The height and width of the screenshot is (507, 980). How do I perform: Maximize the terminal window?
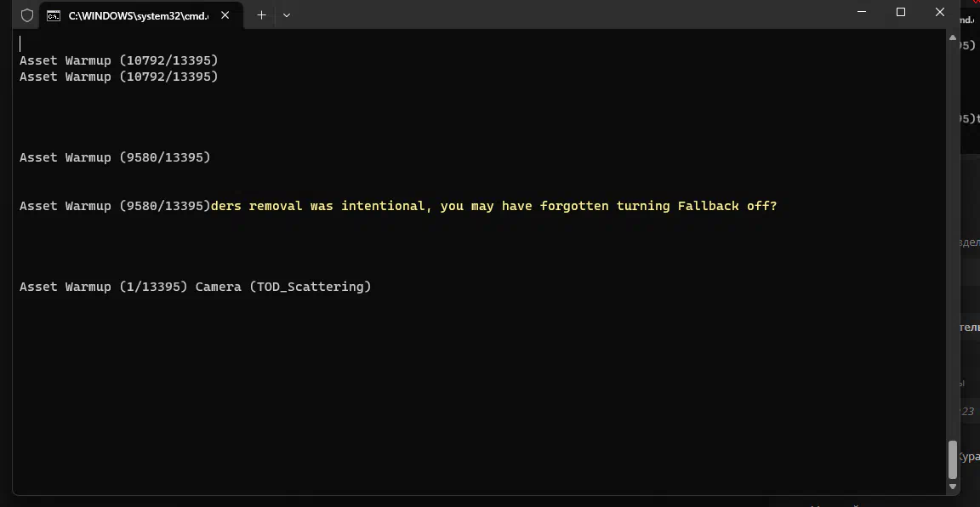(901, 12)
